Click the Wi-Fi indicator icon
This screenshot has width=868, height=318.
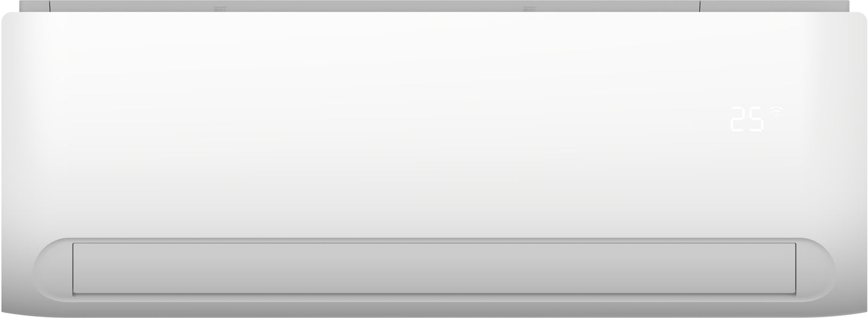[777, 111]
